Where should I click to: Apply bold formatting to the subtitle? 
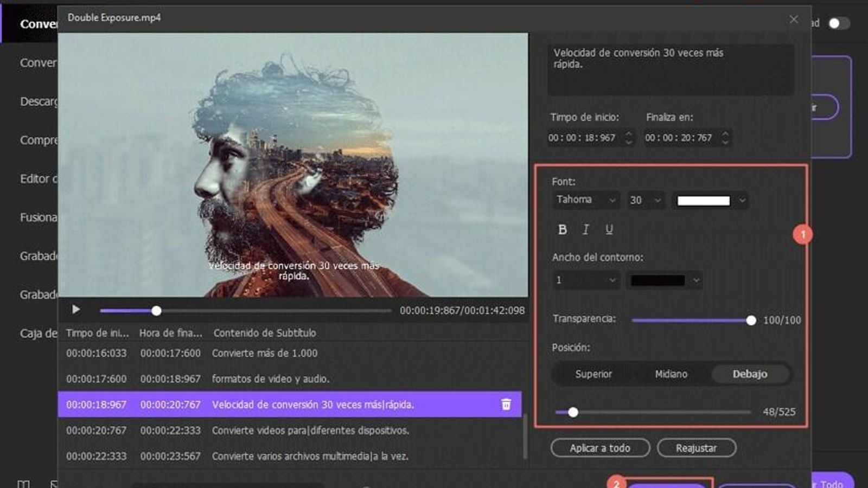561,229
